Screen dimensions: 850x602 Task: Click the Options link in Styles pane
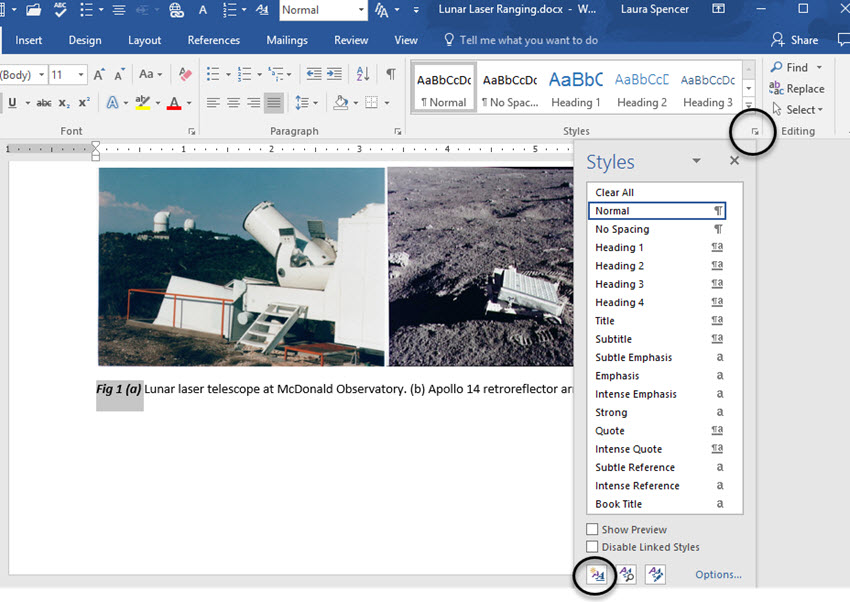tap(717, 574)
